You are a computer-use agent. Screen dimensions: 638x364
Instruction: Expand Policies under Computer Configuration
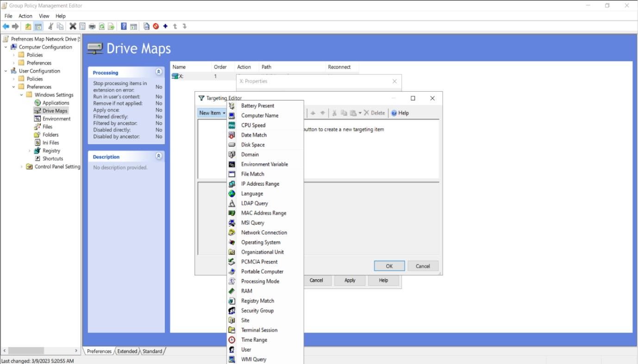click(14, 55)
